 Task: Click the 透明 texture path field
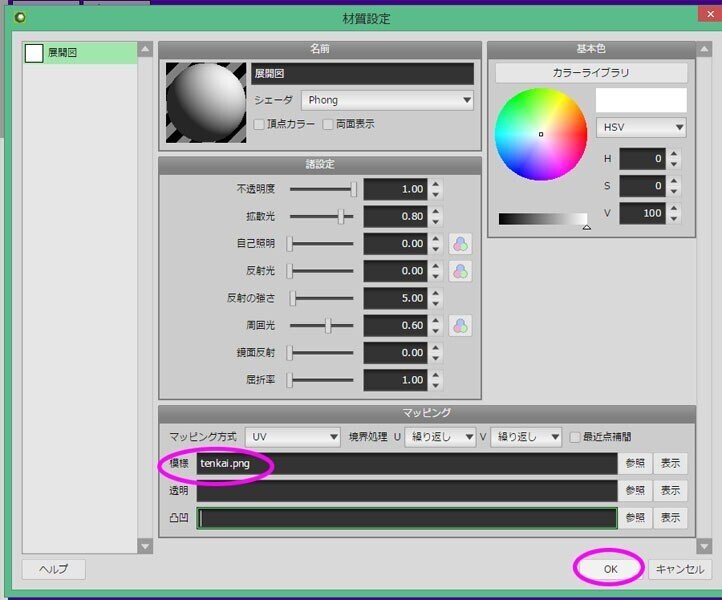(407, 490)
